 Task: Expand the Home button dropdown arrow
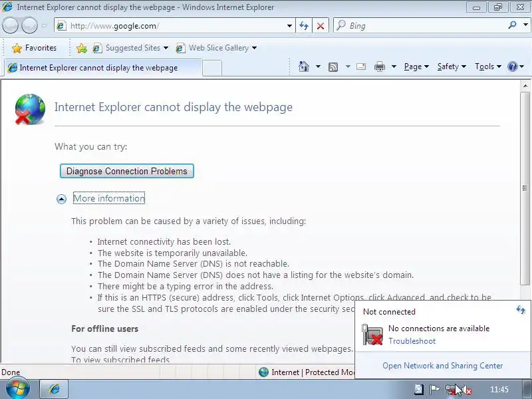click(x=318, y=66)
